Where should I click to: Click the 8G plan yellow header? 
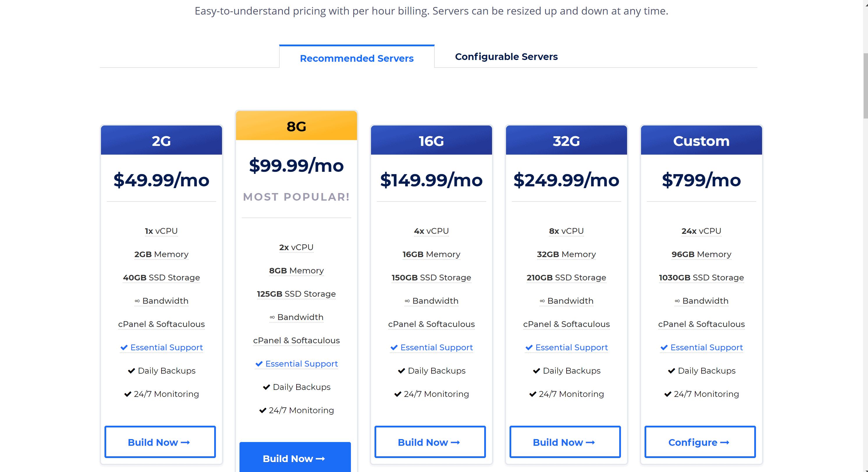tap(296, 125)
